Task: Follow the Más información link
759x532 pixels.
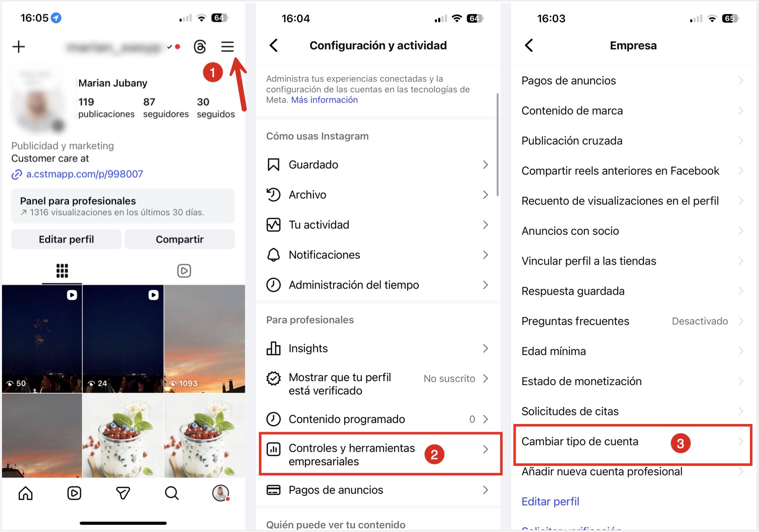Action: point(324,100)
